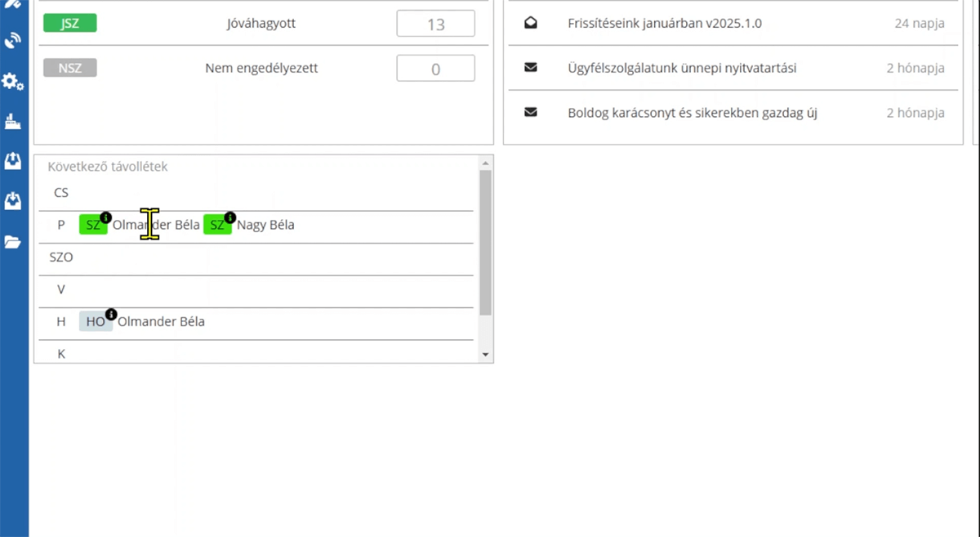Click envelope icon beside Boldog karácsonyt message
The width and height of the screenshot is (980, 537).
(x=531, y=113)
